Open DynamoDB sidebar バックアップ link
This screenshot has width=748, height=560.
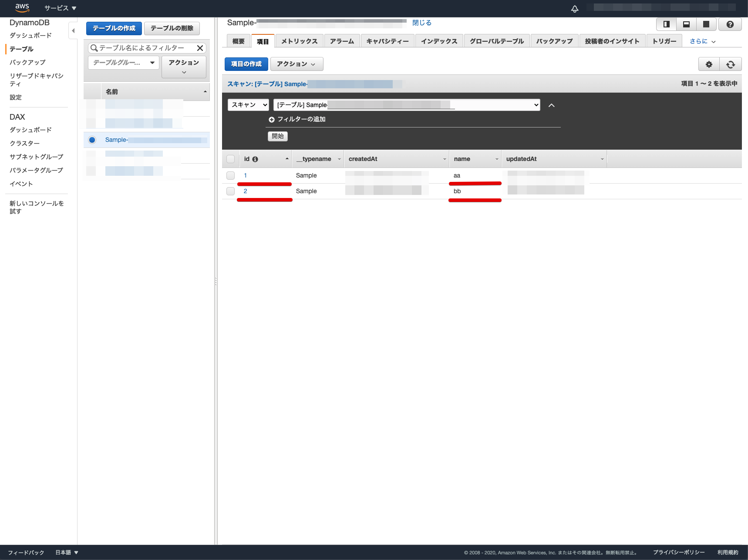[x=27, y=63]
